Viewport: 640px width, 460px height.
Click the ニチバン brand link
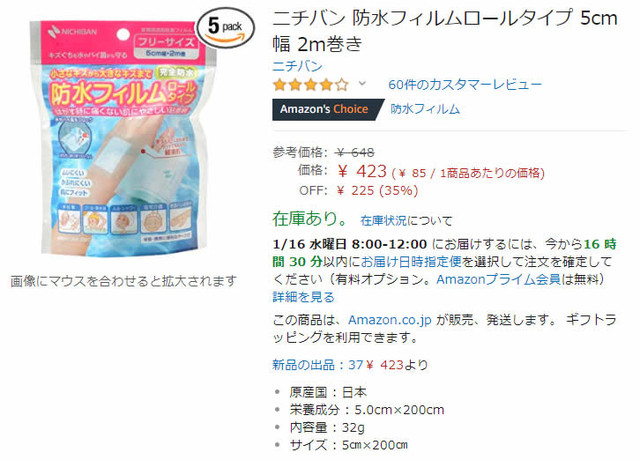(x=298, y=66)
